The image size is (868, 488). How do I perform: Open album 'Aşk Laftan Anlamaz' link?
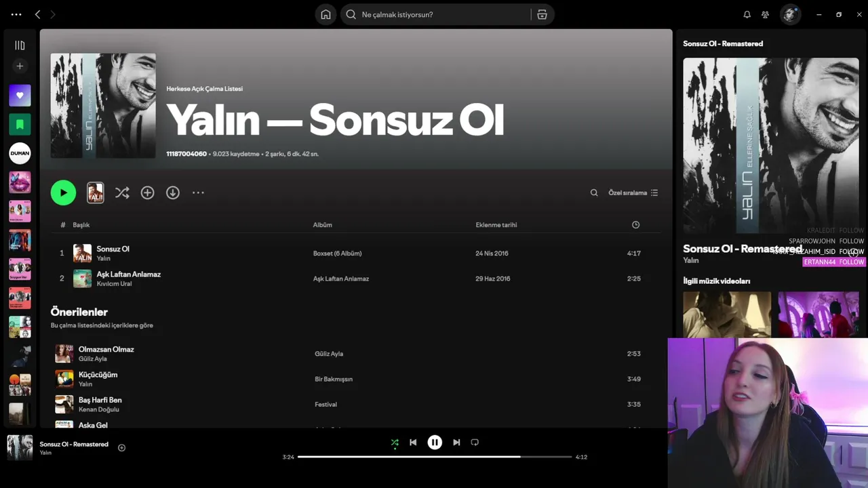(341, 279)
